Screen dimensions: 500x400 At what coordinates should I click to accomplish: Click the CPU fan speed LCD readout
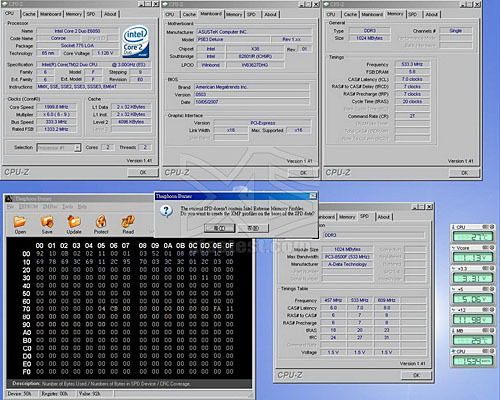pos(473,361)
